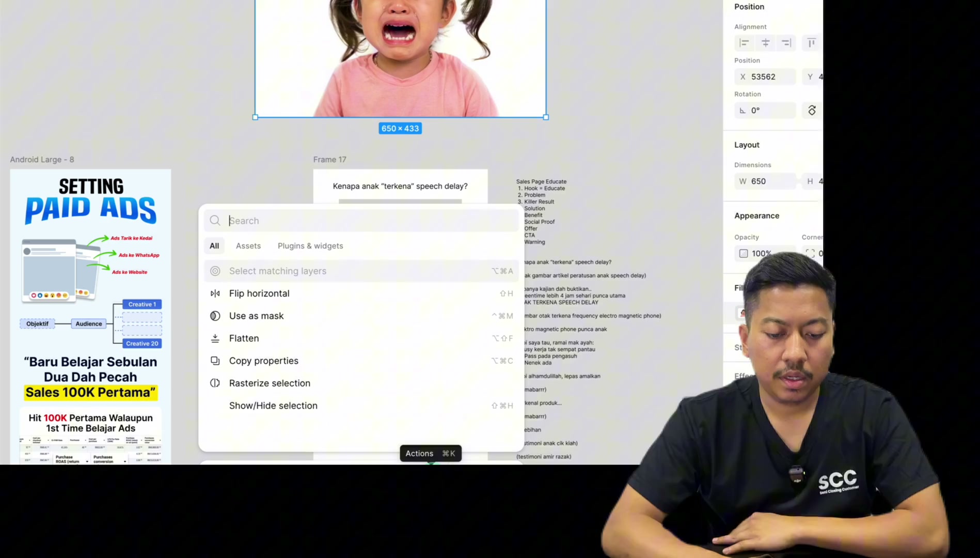Align selection to left
This screenshot has height=558, width=980.
pyautogui.click(x=745, y=43)
